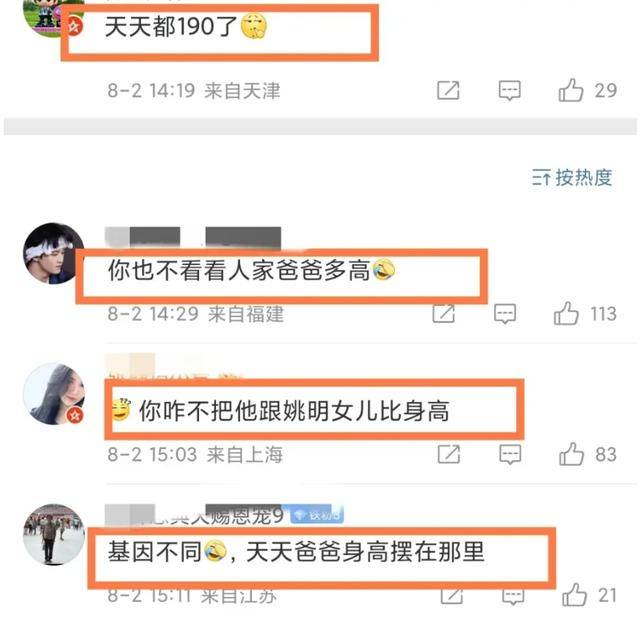Share the comment posted at 14:29

[x=444, y=314]
